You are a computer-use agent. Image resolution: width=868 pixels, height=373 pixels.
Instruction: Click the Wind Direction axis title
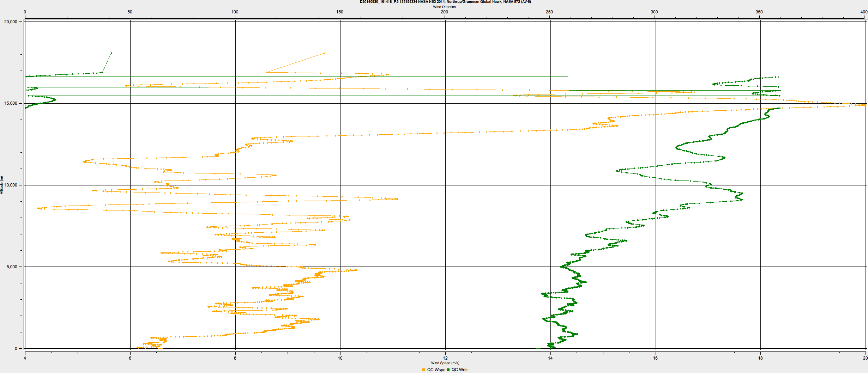click(x=445, y=7)
